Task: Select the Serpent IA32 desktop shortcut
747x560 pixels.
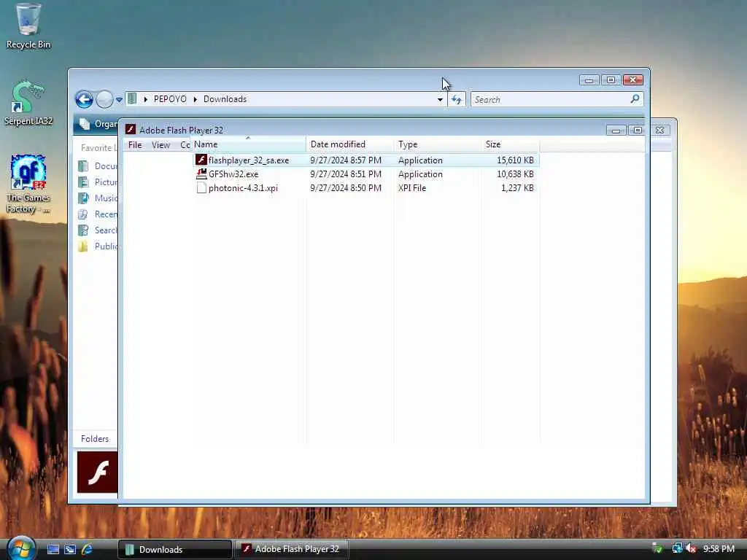Action: (x=28, y=103)
